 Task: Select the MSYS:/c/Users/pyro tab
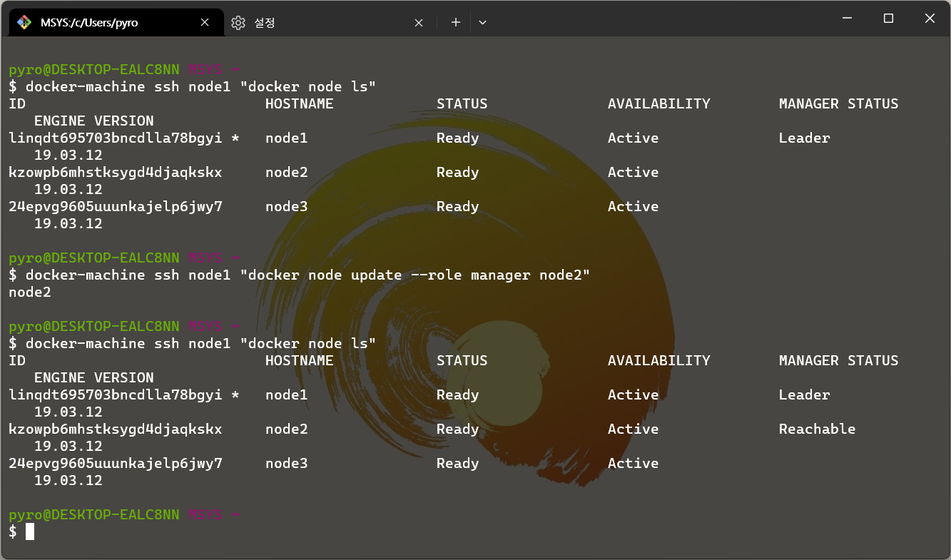pos(116,22)
